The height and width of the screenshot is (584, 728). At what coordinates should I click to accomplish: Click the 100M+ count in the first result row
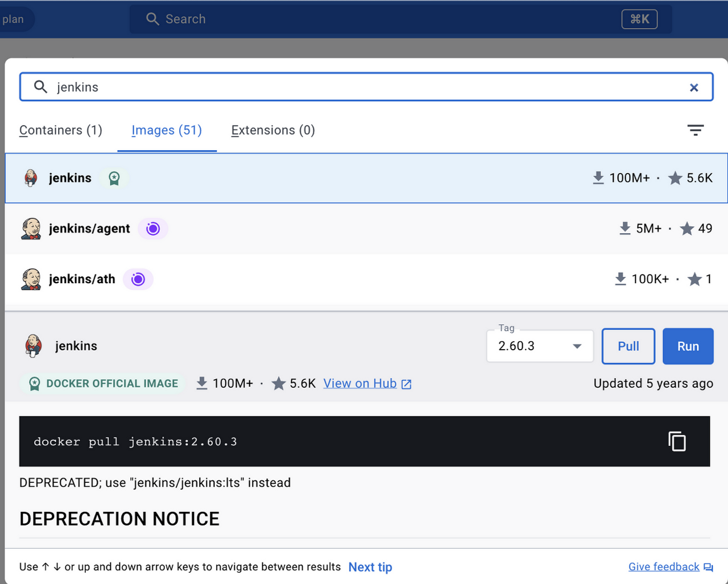[630, 178]
